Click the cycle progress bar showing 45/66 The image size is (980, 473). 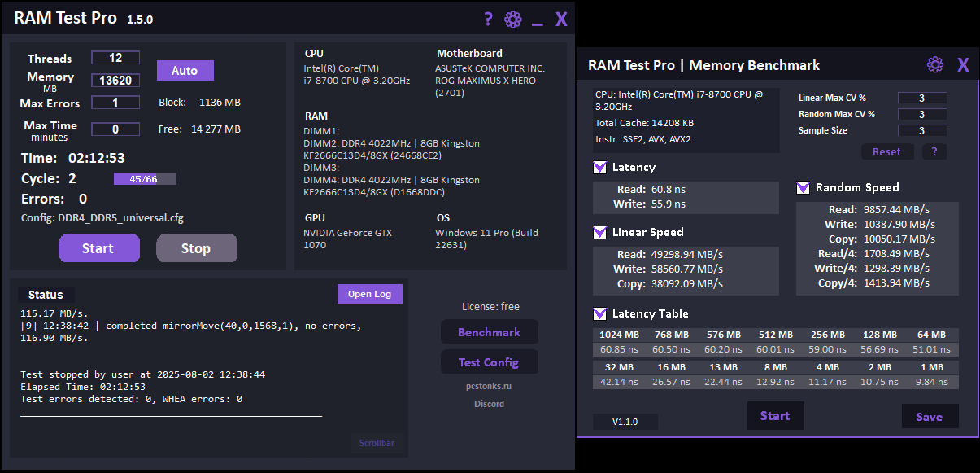(x=145, y=178)
